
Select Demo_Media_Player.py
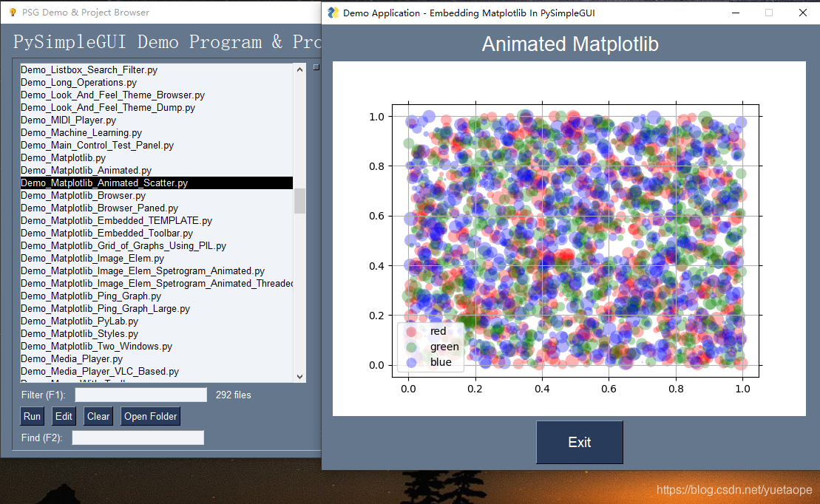pos(156,358)
